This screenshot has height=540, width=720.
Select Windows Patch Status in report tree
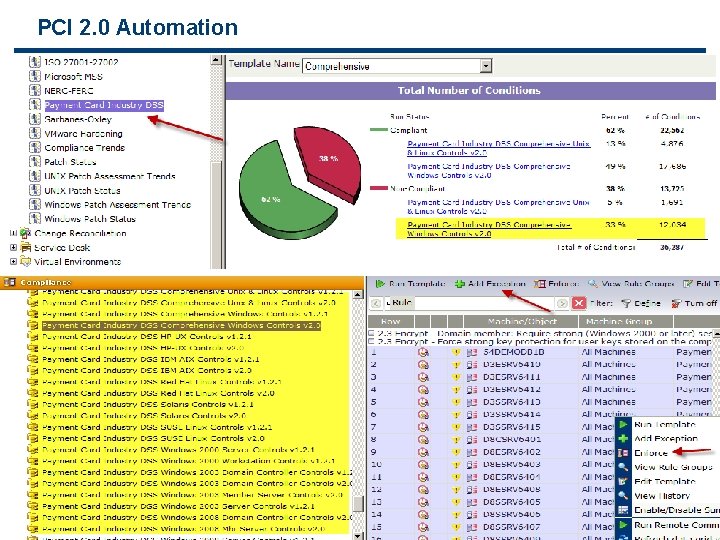pos(90,219)
